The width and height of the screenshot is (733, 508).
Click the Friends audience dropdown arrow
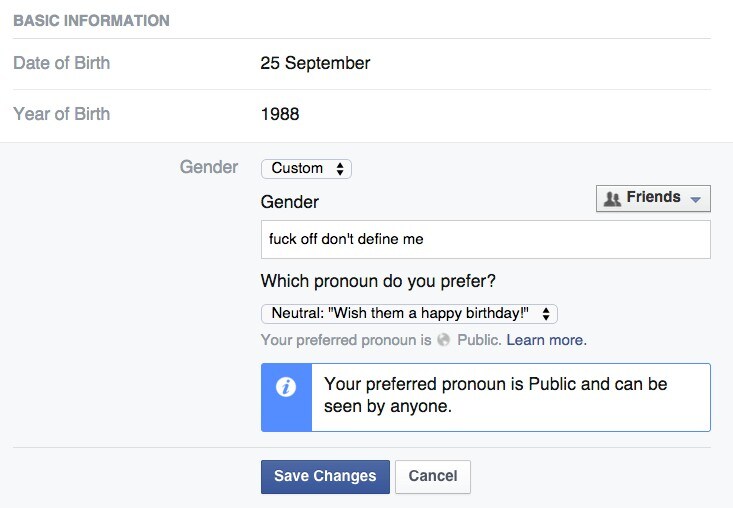click(696, 199)
